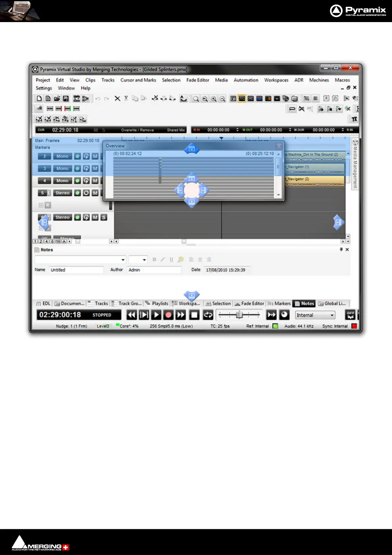Click the first red-green marker grid icon
Image resolution: width=392 pixels, height=555 pixels.
(x=59, y=108)
